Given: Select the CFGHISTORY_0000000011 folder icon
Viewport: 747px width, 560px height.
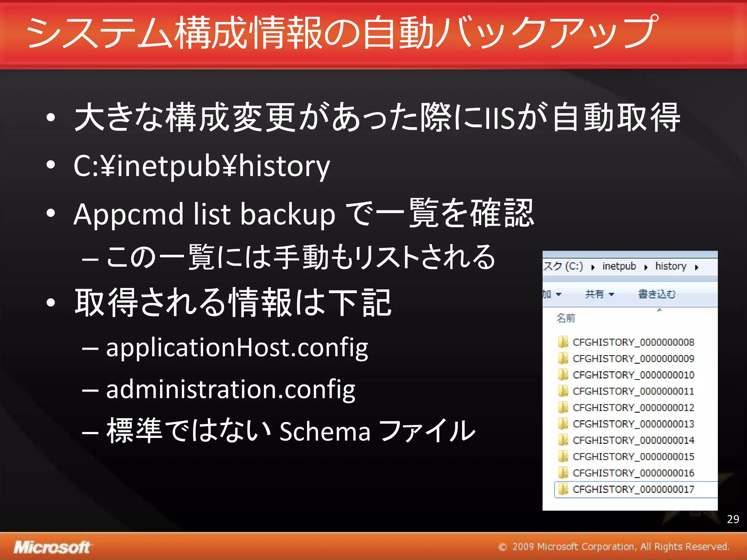Looking at the screenshot, I should (x=563, y=391).
